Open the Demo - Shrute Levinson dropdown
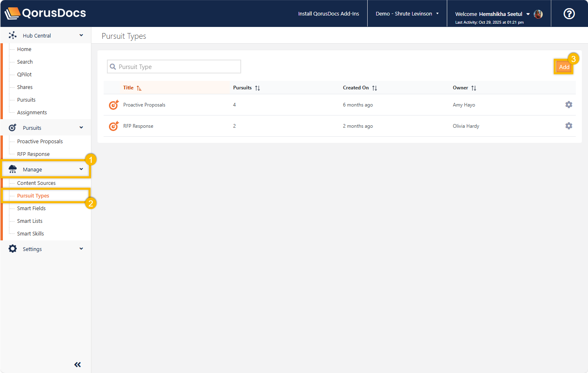Screen dimensions: 588x373 (x=407, y=13)
